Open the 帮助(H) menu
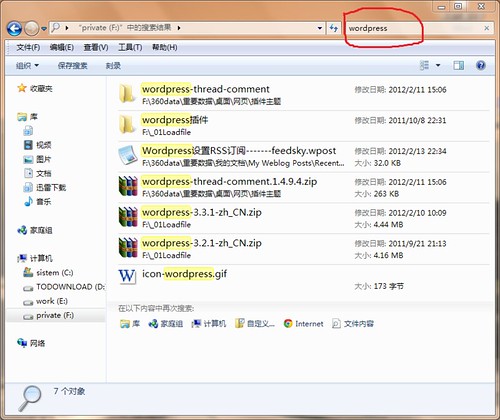The height and width of the screenshot is (420, 500). click(x=165, y=48)
